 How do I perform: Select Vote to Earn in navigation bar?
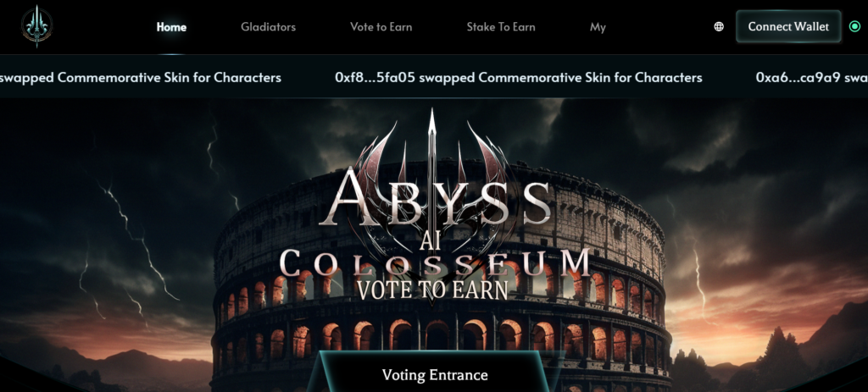tap(381, 26)
